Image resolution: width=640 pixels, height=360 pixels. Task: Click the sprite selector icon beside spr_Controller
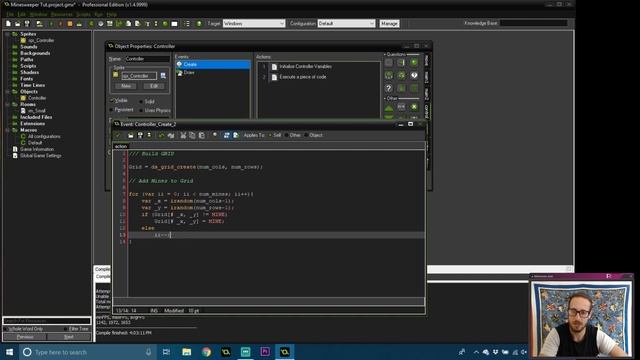[x=163, y=76]
